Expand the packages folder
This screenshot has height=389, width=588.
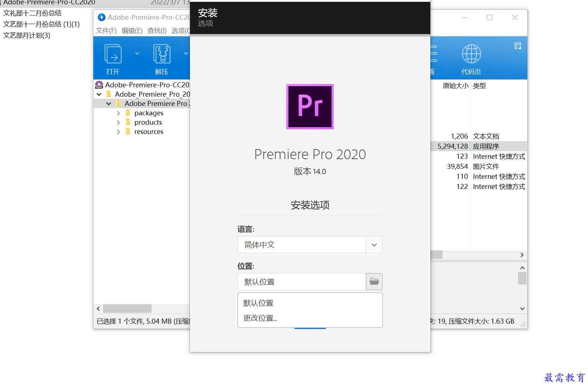(119, 113)
